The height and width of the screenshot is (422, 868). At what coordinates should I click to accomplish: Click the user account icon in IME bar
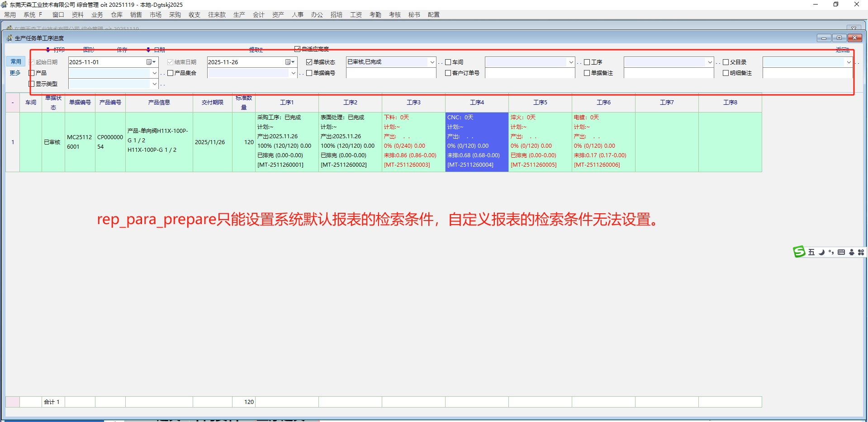coord(852,252)
